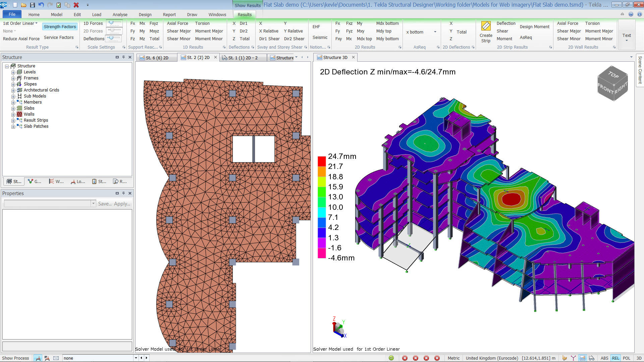This screenshot has width=644, height=362.
Task: Click the Strength Factors button
Action: (x=60, y=26)
